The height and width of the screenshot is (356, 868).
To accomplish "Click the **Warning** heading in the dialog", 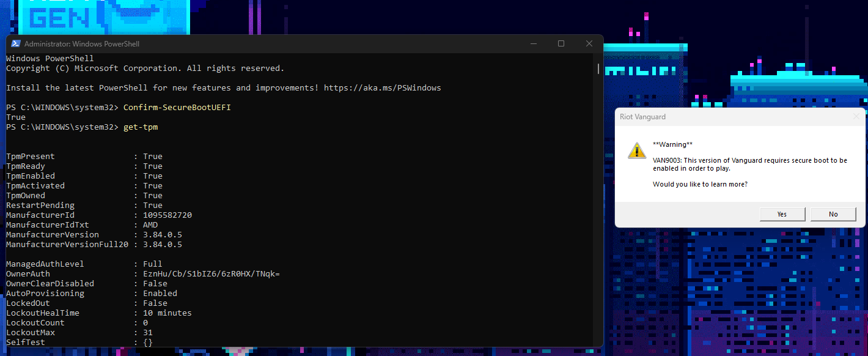I will [x=672, y=145].
